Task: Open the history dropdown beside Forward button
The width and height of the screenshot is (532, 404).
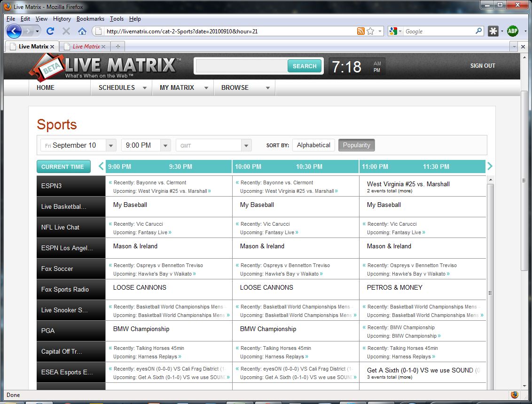Action: point(37,31)
